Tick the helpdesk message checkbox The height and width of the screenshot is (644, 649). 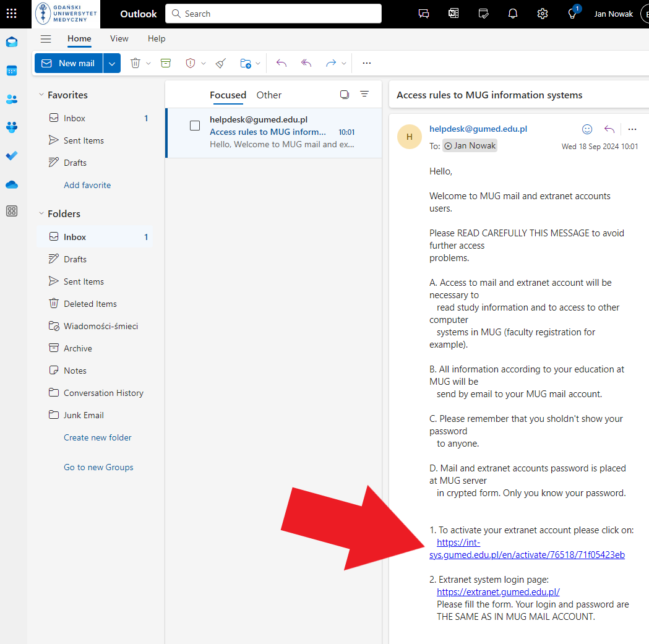coord(195,126)
